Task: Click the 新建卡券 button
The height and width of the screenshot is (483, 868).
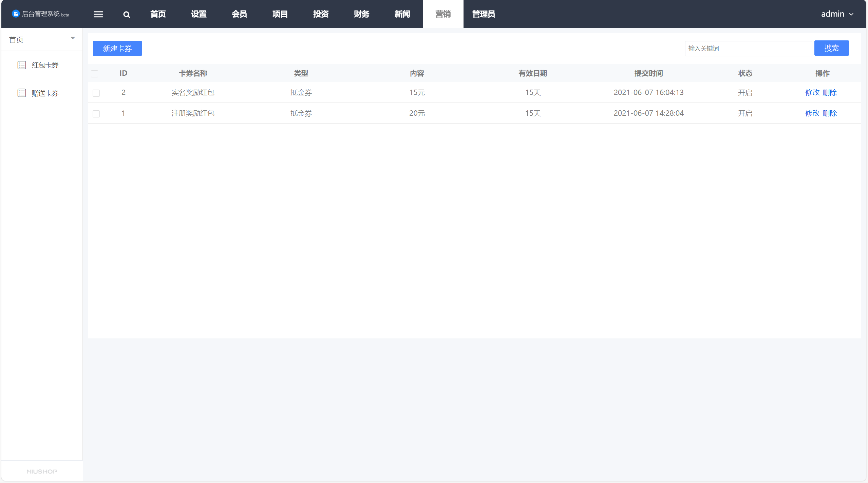Action: tap(117, 48)
